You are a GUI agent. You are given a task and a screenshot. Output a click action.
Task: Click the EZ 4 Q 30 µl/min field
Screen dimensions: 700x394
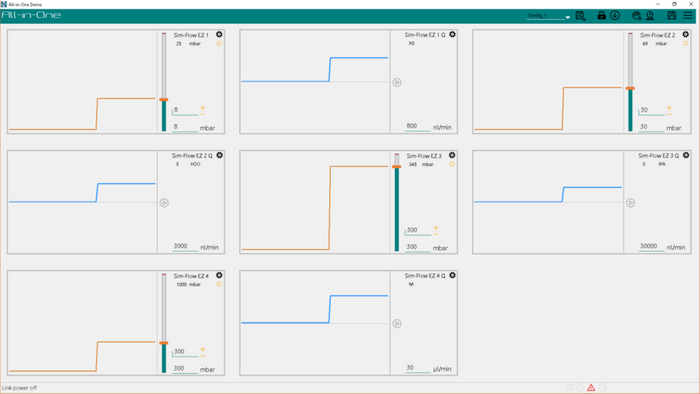pos(418,368)
